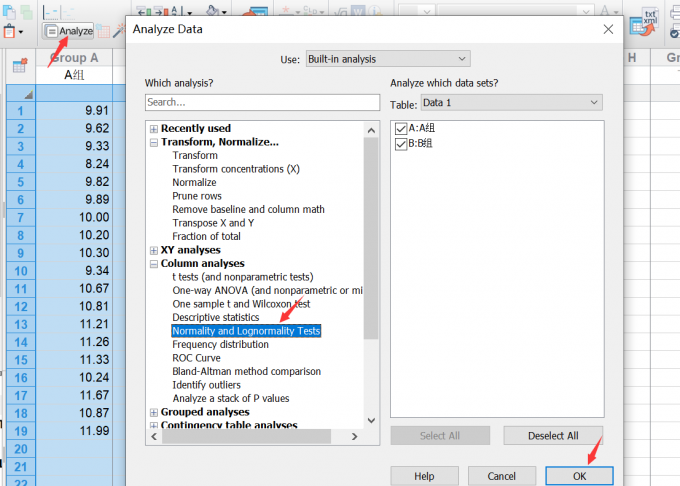
Task: Click the cell containing 8.24
Action: (x=74, y=164)
